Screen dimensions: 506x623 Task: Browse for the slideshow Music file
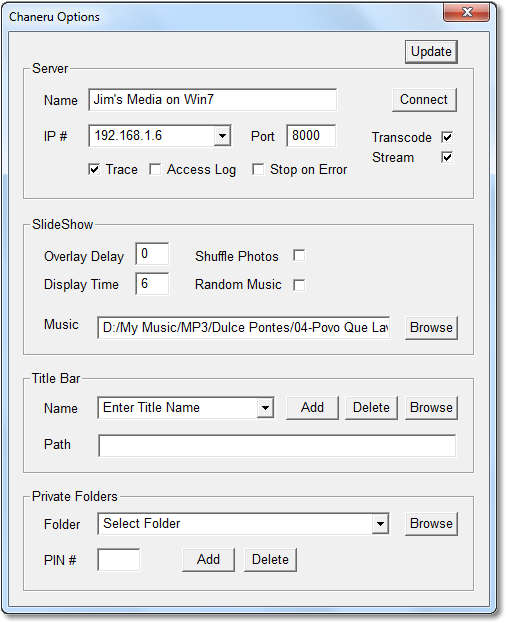point(431,328)
